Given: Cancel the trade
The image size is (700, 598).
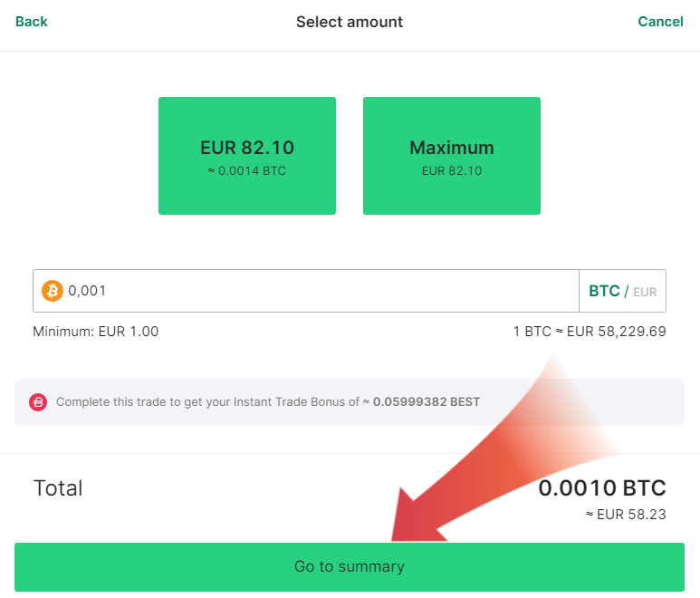Looking at the screenshot, I should 660,22.
